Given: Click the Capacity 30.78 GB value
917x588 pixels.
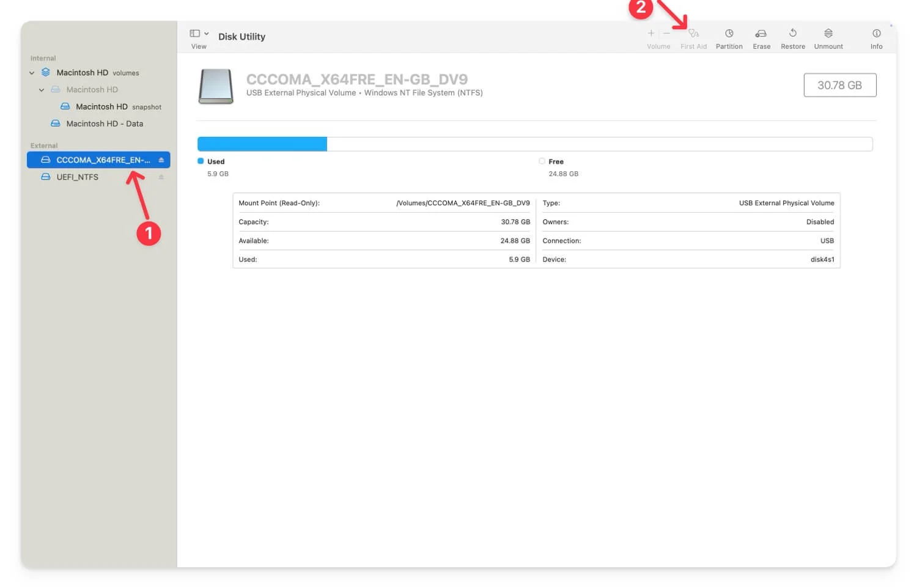Looking at the screenshot, I should pos(515,222).
